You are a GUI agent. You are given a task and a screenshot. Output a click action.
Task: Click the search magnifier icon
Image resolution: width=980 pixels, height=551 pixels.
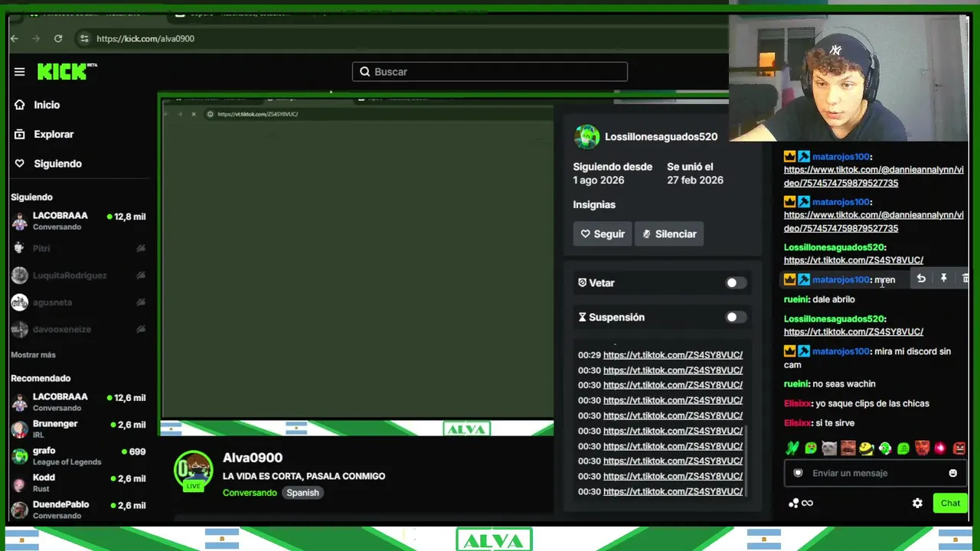[364, 72]
